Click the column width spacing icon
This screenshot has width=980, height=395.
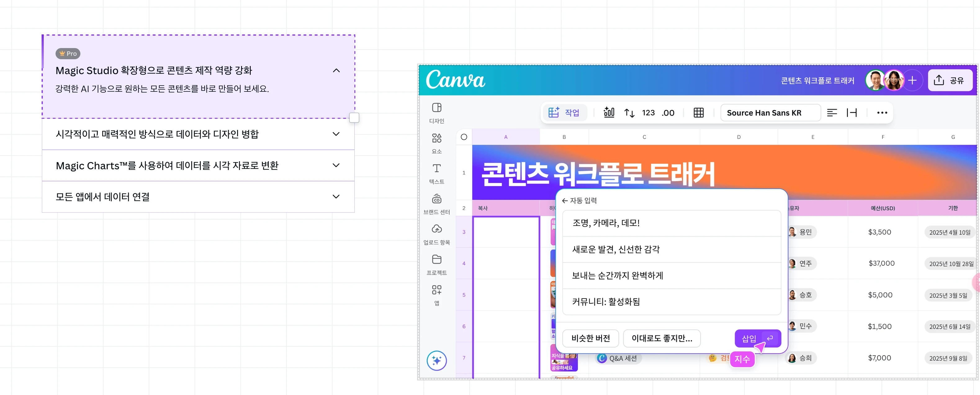(x=852, y=113)
